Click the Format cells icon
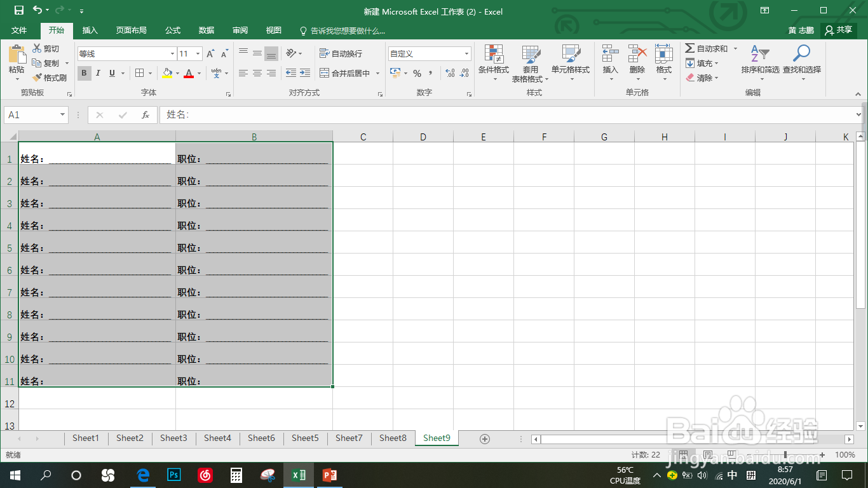868x488 pixels. coord(663,54)
